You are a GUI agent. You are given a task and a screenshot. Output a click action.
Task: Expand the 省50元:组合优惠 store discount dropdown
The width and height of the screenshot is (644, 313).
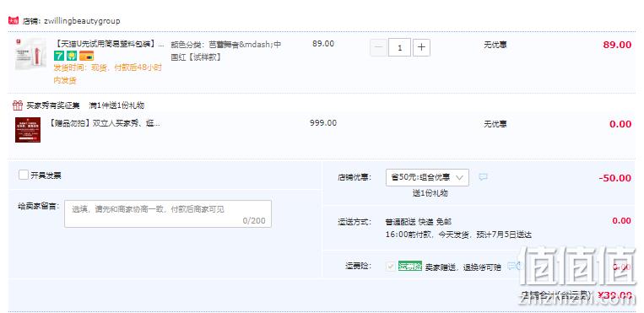[427, 177]
